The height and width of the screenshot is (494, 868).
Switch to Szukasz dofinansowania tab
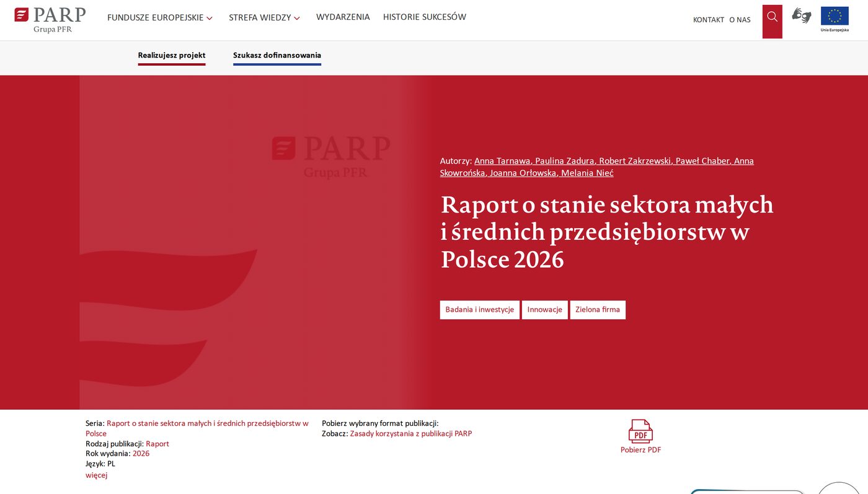[277, 56]
